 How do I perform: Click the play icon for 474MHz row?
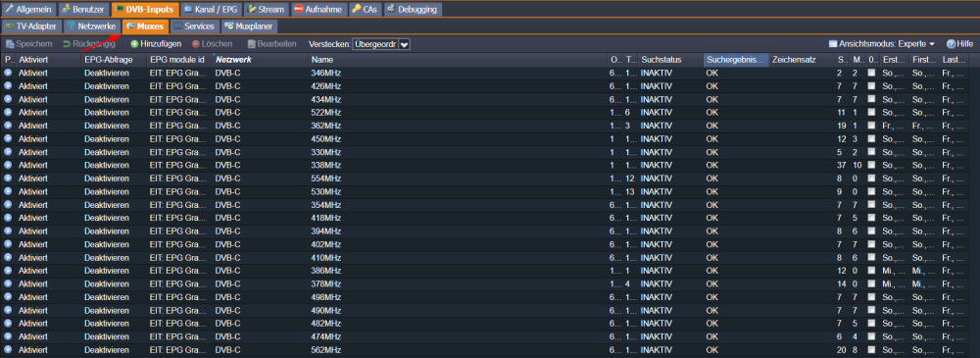(8, 336)
